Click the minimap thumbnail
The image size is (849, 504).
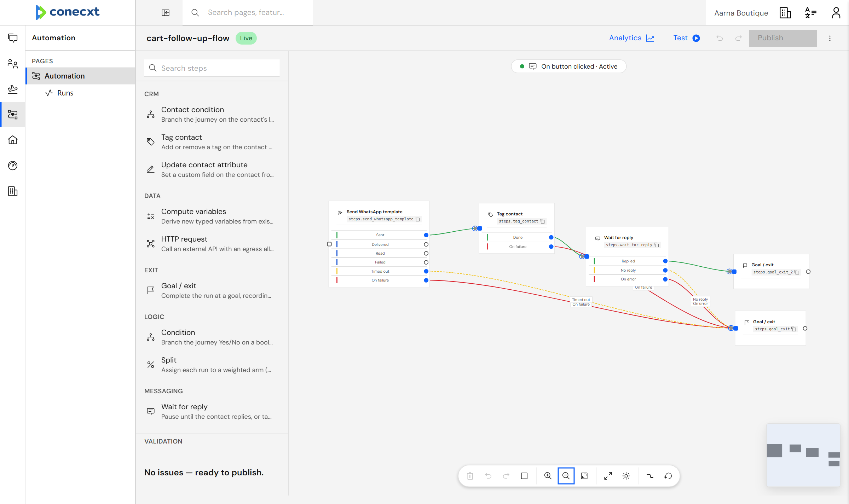coord(803,455)
